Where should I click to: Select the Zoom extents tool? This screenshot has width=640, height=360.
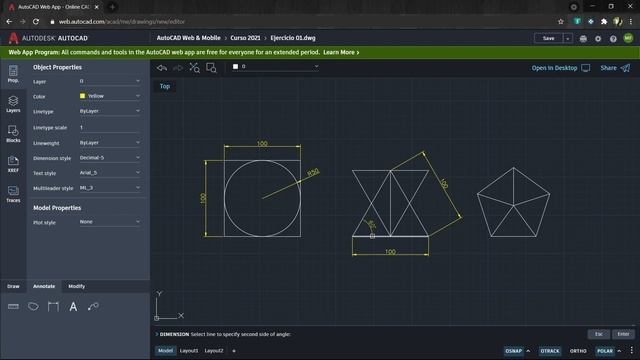(194, 68)
